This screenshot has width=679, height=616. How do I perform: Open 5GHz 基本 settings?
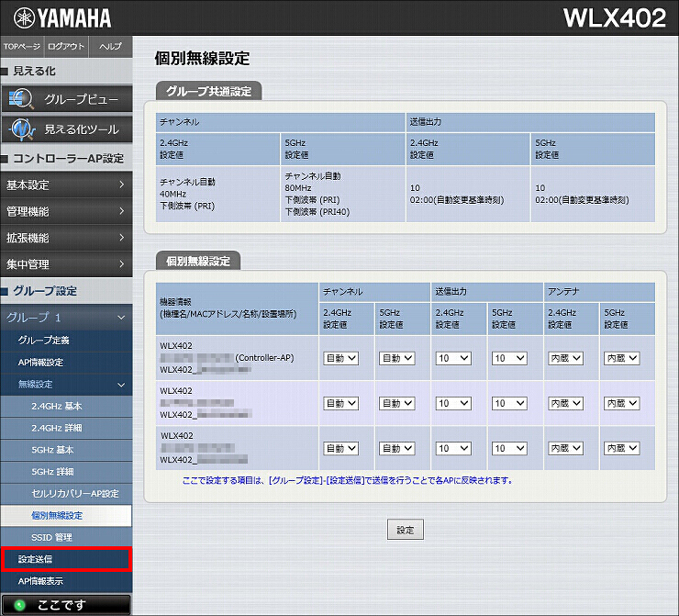click(66, 450)
